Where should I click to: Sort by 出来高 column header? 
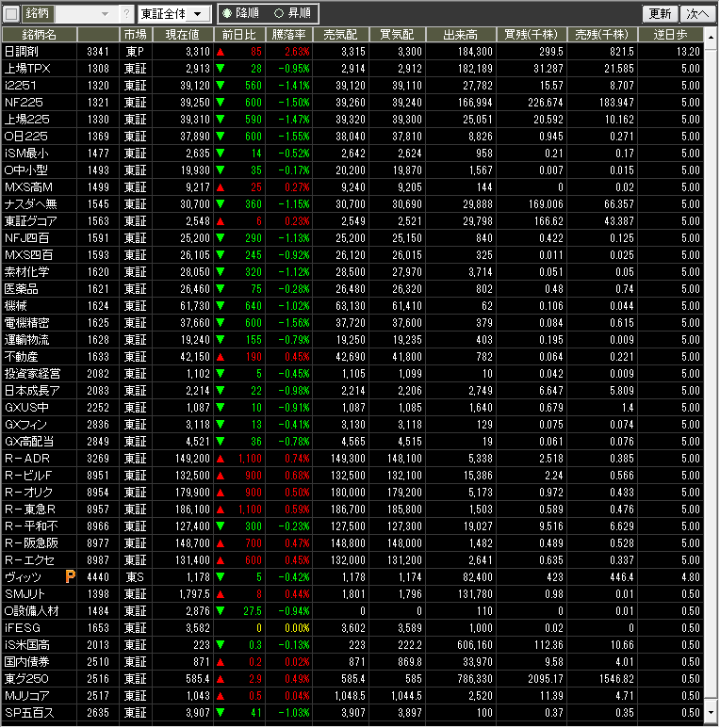tap(461, 34)
